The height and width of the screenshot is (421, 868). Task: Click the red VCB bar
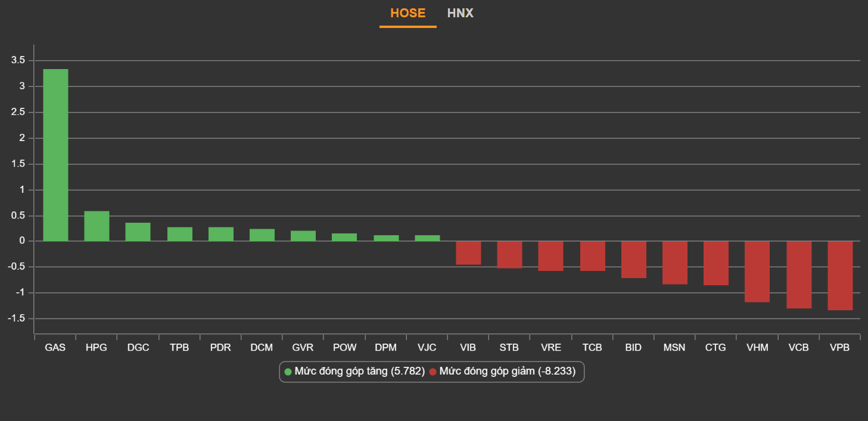[798, 275]
